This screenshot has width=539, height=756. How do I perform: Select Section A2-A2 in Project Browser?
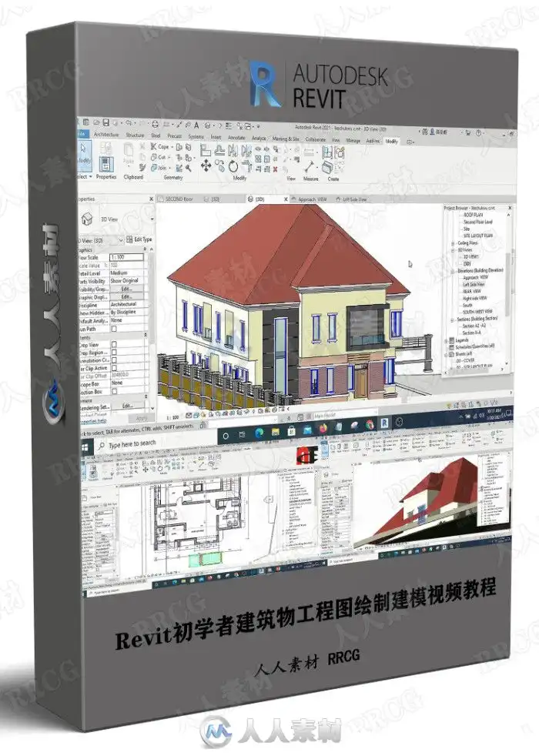tap(474, 326)
